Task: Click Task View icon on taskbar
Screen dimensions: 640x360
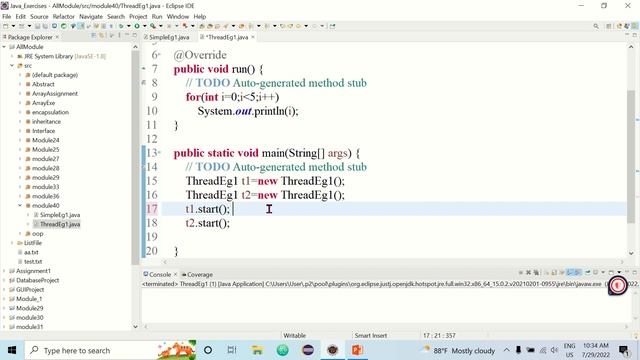Action: point(232,350)
